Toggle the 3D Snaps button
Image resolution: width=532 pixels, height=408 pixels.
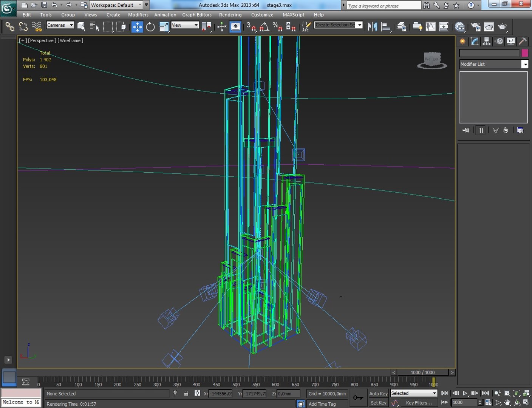click(251, 27)
